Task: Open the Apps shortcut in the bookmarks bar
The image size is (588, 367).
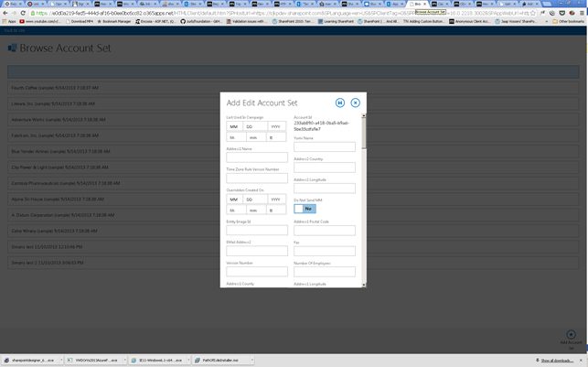Action: point(9,20)
